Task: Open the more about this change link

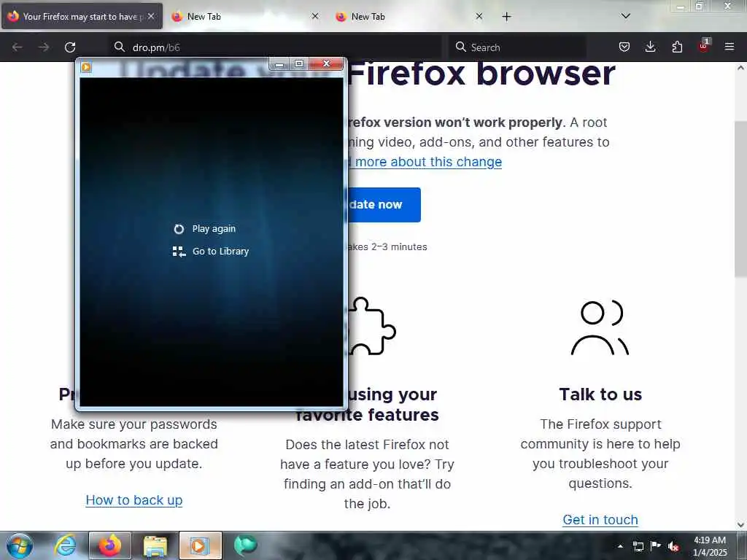Action: tap(425, 162)
